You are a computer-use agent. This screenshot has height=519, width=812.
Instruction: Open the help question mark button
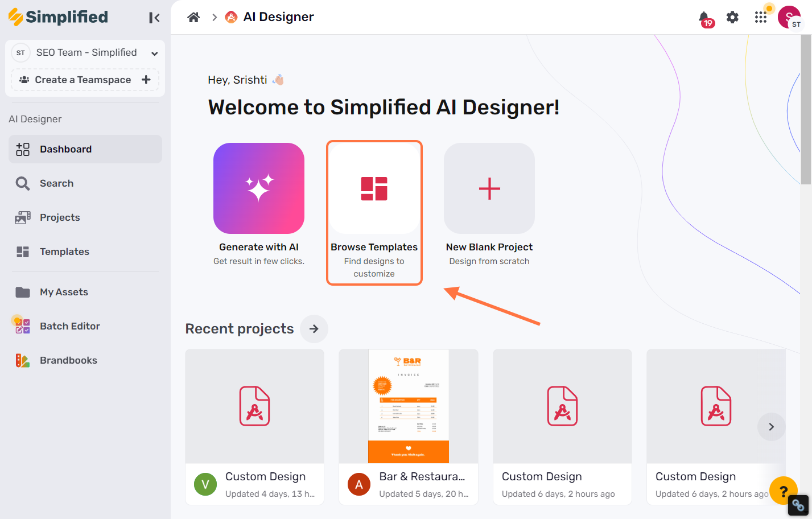pos(784,491)
